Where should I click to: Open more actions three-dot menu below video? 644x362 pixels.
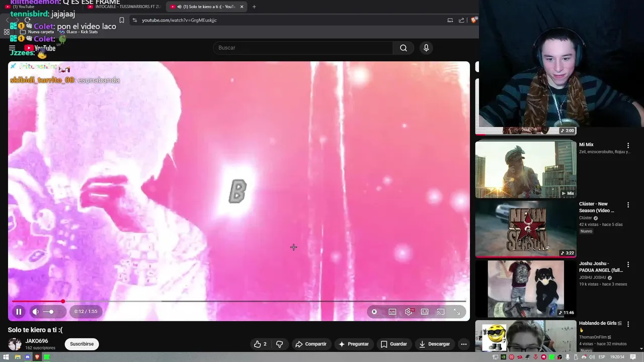point(464,344)
